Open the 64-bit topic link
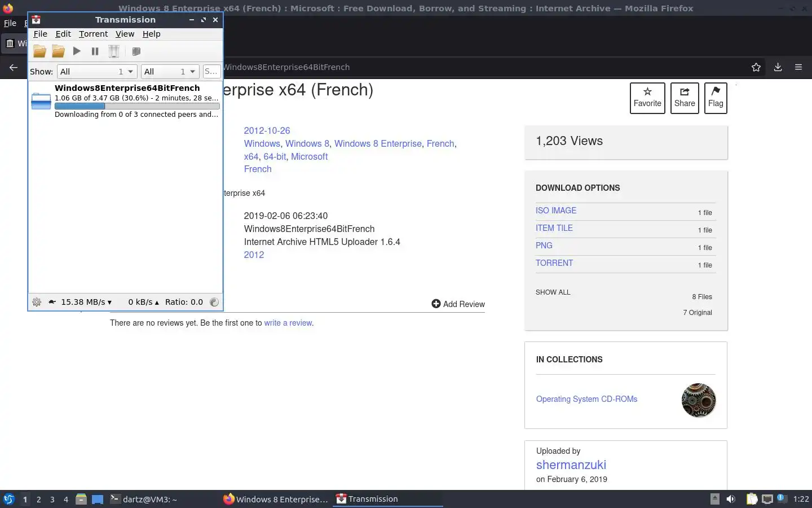The height and width of the screenshot is (508, 812). coord(275,156)
